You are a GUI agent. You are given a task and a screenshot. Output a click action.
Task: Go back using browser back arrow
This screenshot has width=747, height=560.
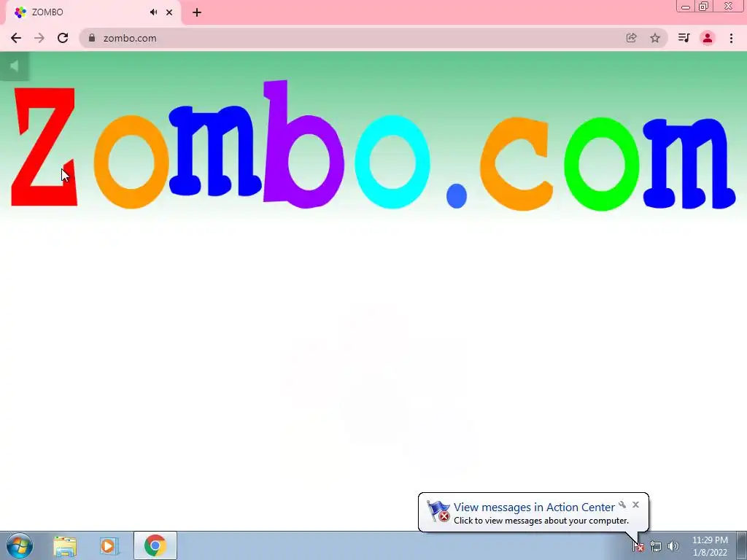pyautogui.click(x=16, y=38)
